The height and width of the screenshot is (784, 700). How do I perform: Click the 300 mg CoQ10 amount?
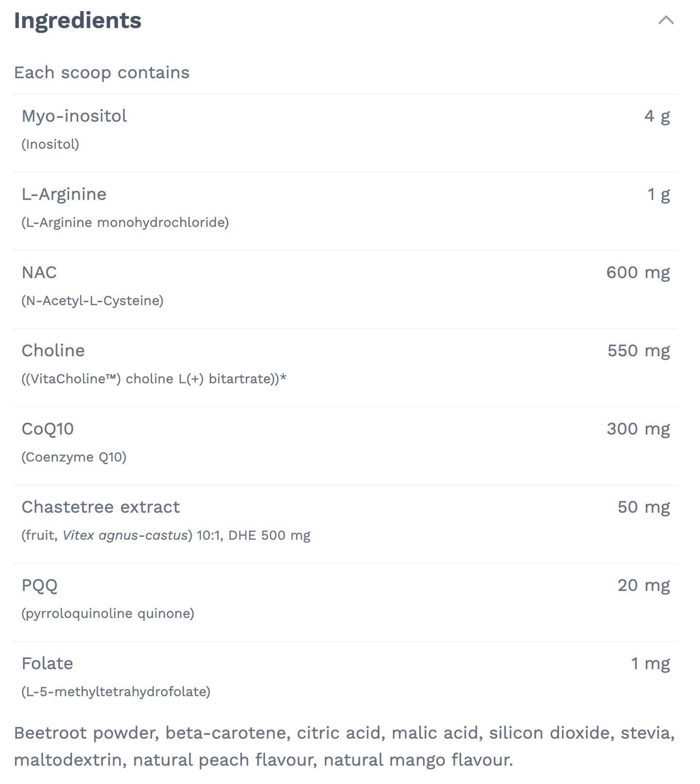point(638,428)
